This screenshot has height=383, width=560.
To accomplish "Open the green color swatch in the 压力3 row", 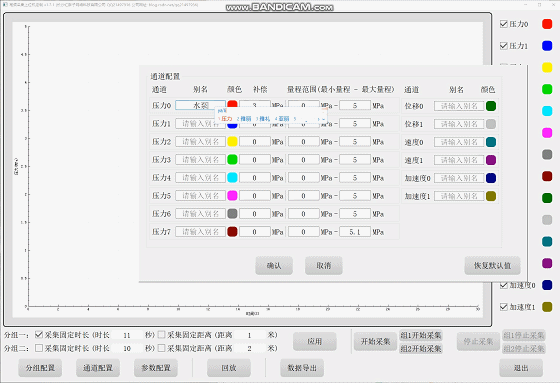I will (232, 159).
